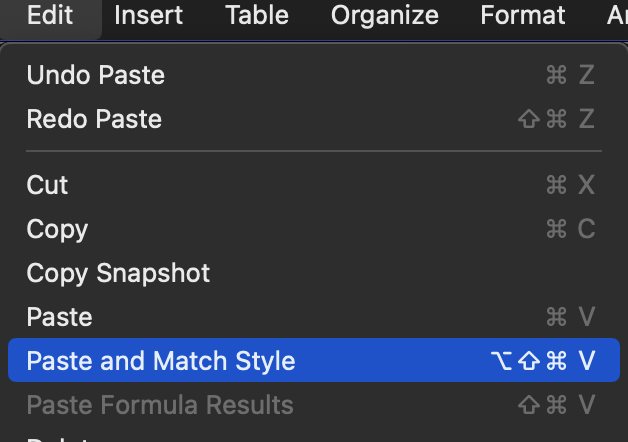Screen dimensions: 628x442
Task: Choose Redo Paste from the Edit menu
Action: 94,119
